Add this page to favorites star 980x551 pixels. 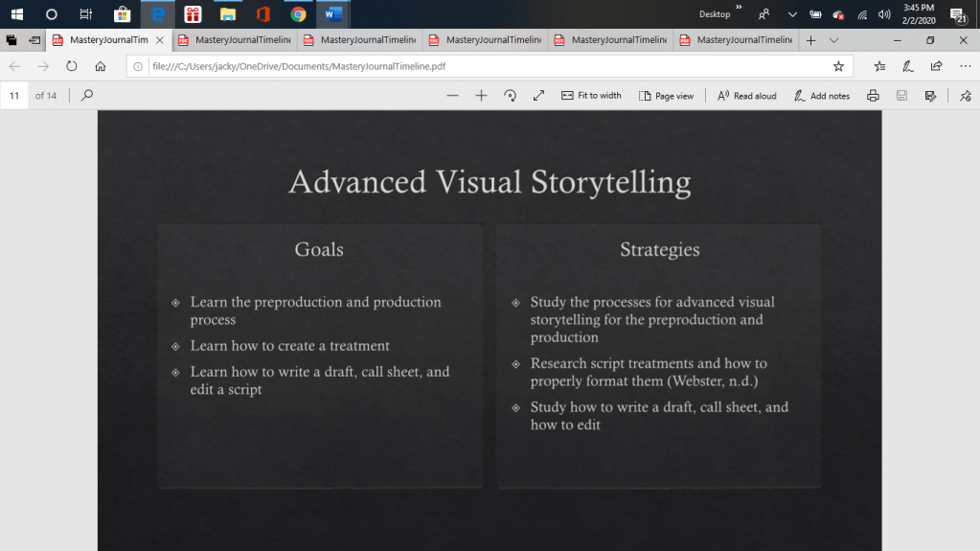838,66
